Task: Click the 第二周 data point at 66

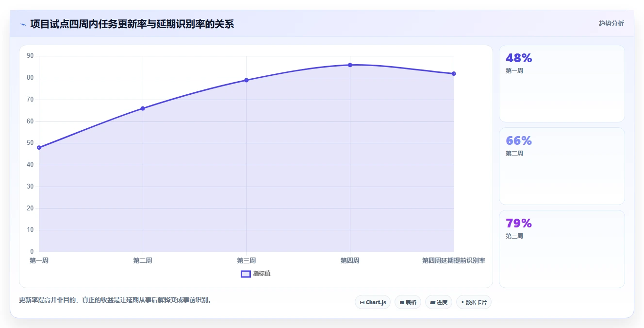Action: click(x=143, y=108)
